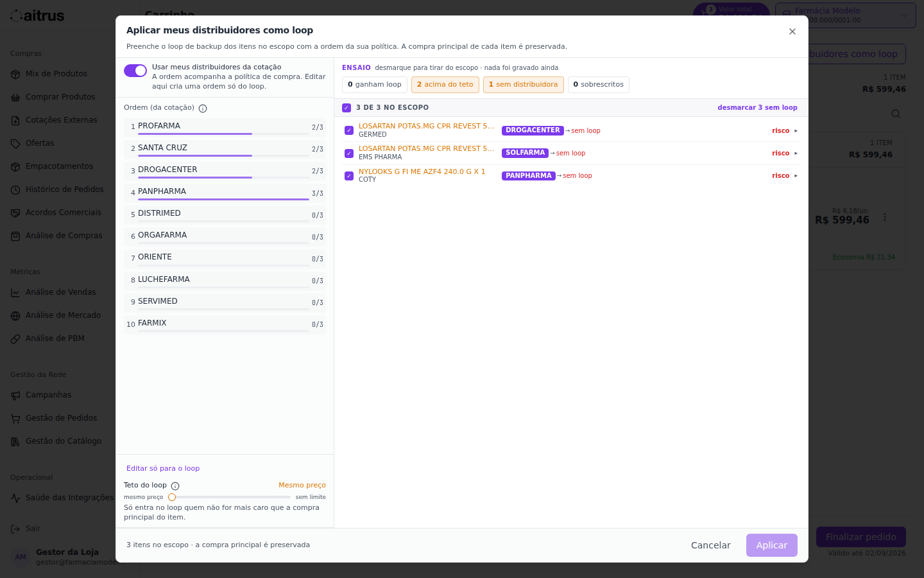Click the SOLFARMA distributor badge
Screen dimensions: 924x578
[x=525, y=153]
